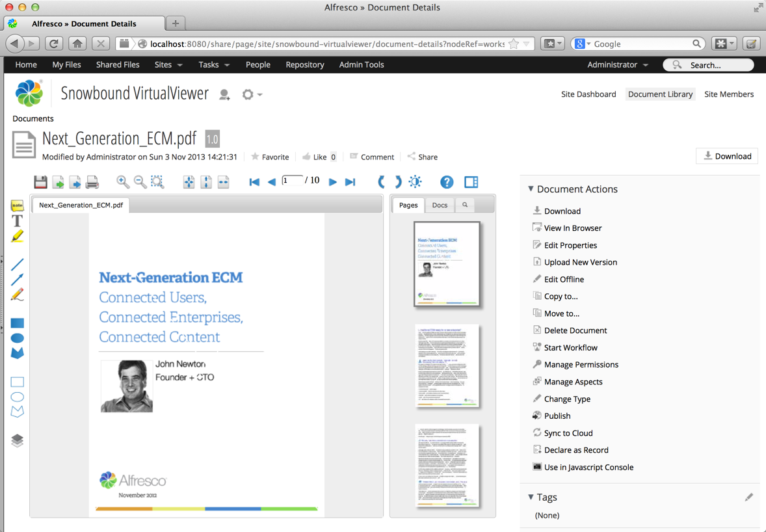
Task: Select the line annotation tool
Action: point(17,264)
